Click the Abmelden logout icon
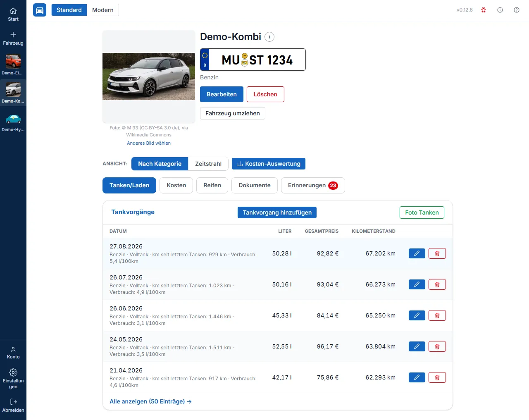The image size is (529, 420). pyautogui.click(x=13, y=406)
